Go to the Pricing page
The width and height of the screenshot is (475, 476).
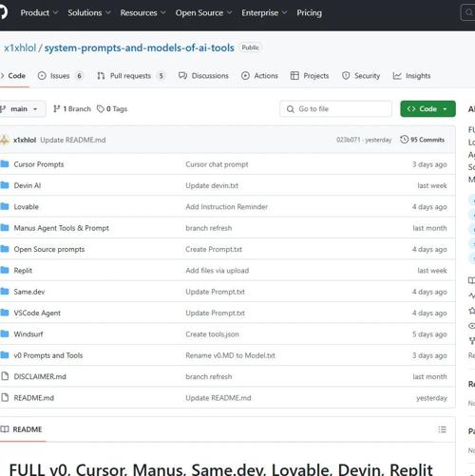(309, 12)
